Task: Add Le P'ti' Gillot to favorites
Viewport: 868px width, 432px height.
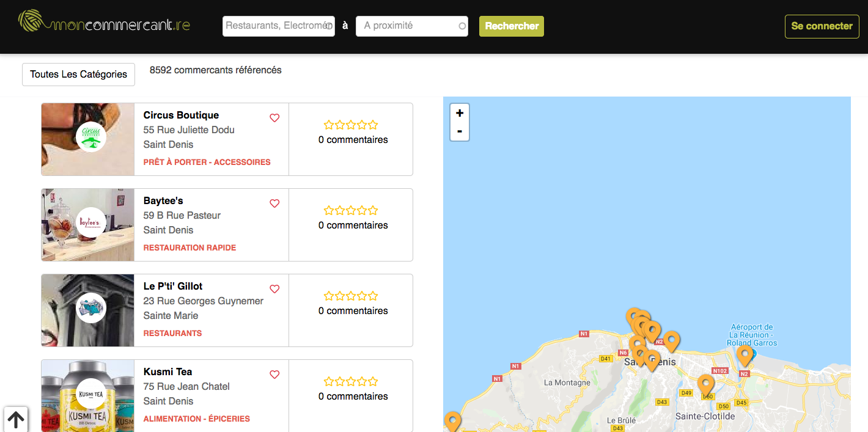Action: [274, 289]
